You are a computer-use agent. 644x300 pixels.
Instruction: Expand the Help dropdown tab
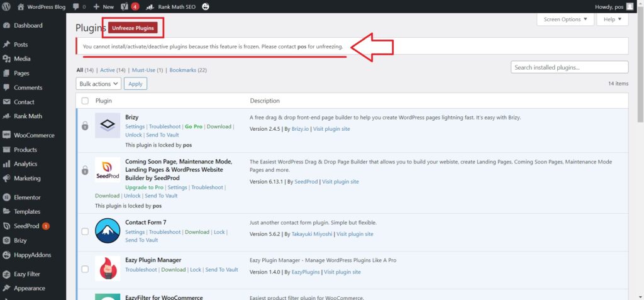point(613,19)
